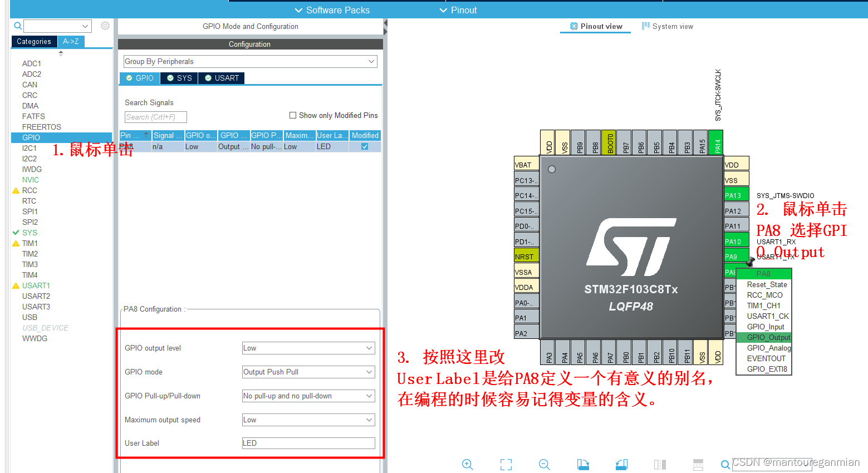Click the vertical split view icon

point(660,465)
